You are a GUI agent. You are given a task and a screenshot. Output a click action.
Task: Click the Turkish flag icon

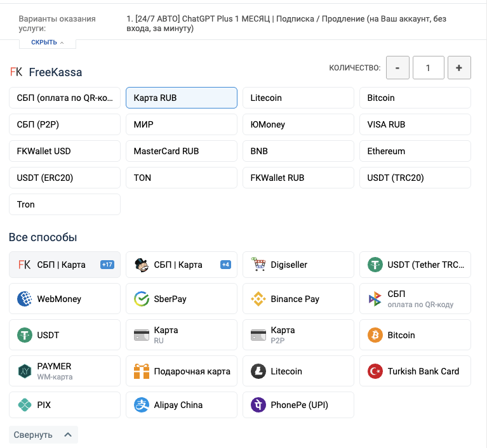375,371
